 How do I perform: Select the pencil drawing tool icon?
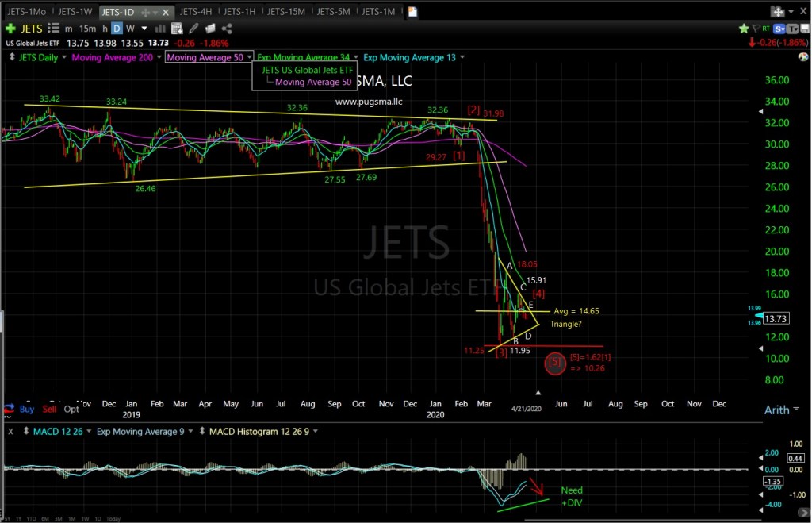193,29
